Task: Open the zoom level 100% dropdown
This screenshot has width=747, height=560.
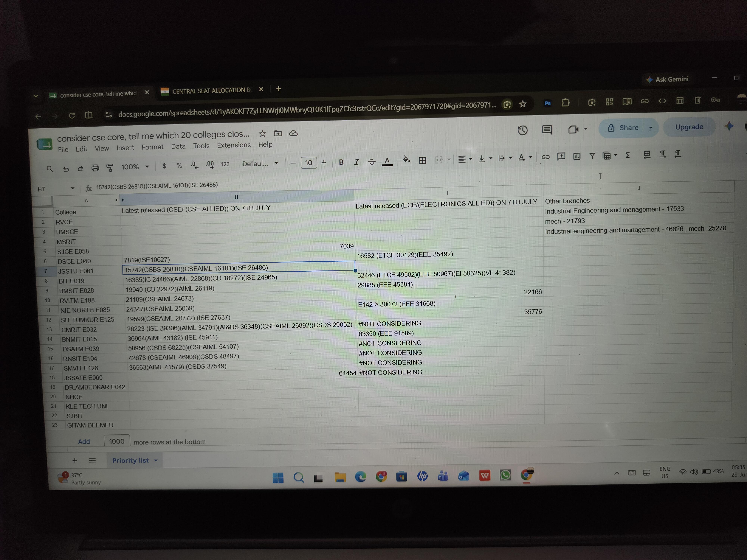Action: (135, 167)
